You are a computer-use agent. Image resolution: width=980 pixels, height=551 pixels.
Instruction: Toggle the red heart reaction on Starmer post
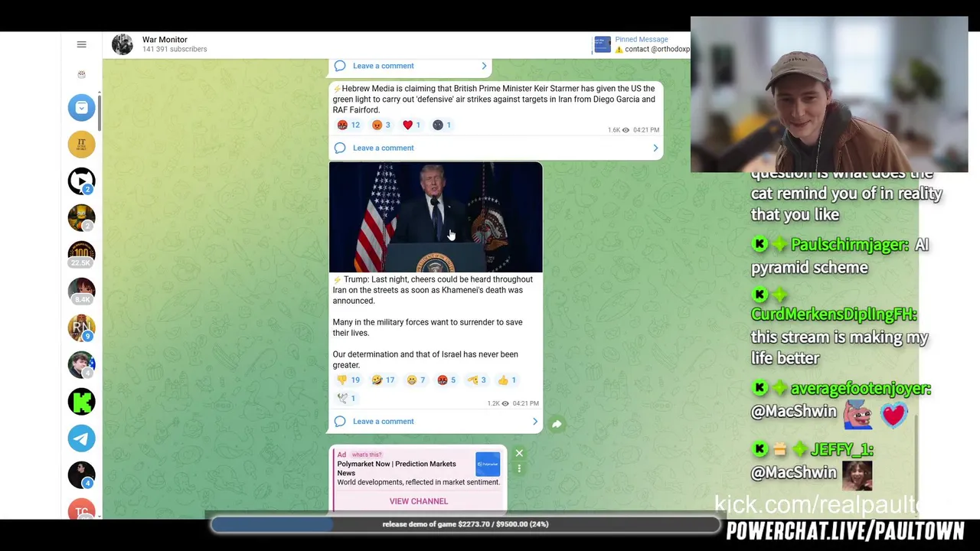click(x=411, y=125)
